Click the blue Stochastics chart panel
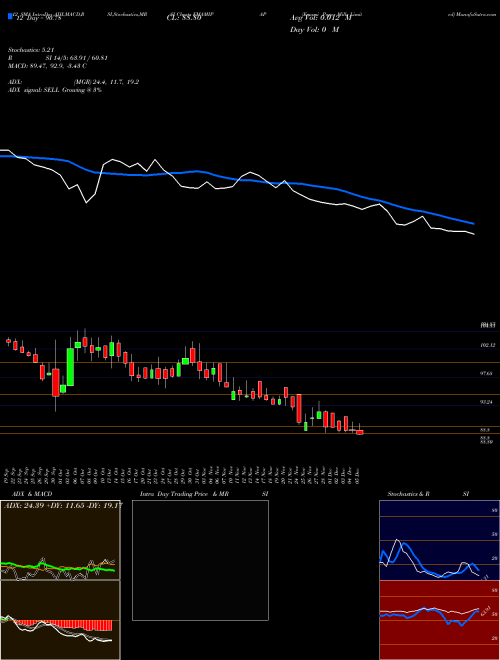500x660 pixels. pyautogui.click(x=439, y=540)
